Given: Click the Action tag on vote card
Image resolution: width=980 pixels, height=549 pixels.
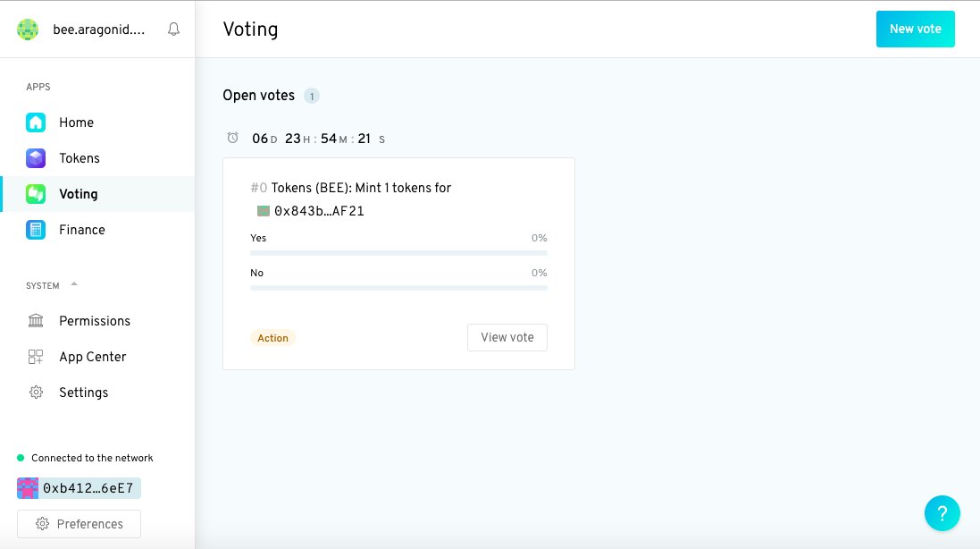Looking at the screenshot, I should (x=273, y=338).
